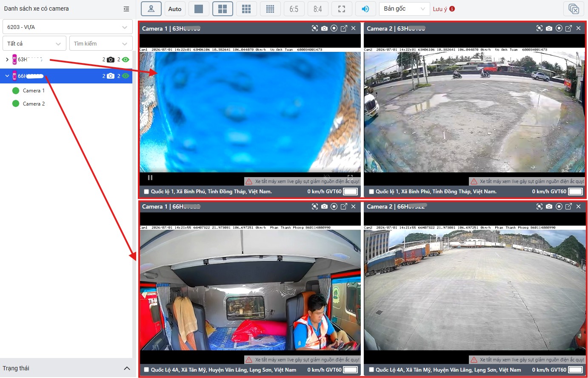
Task: Tick the checkbox under 66H Camera 2
Action: (x=371, y=370)
